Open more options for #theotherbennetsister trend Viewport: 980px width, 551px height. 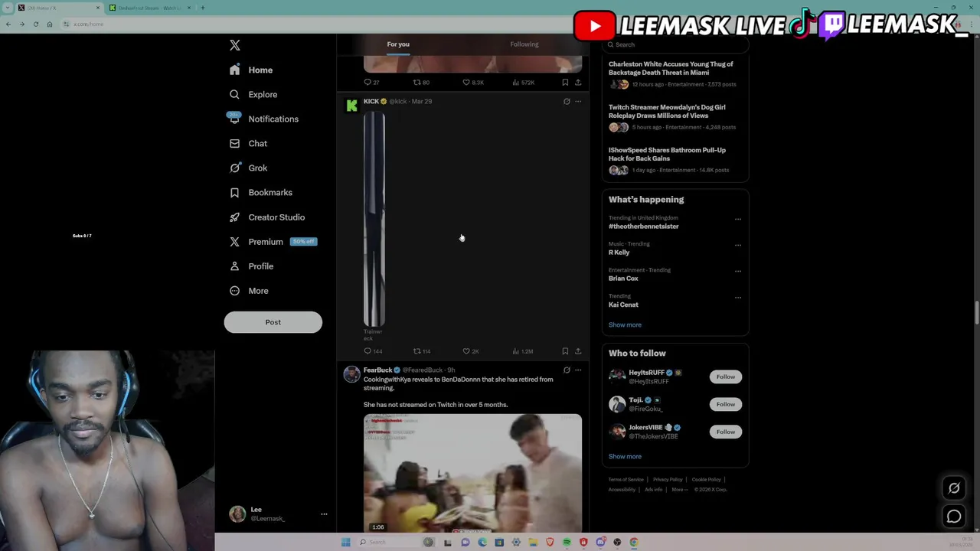[738, 219]
